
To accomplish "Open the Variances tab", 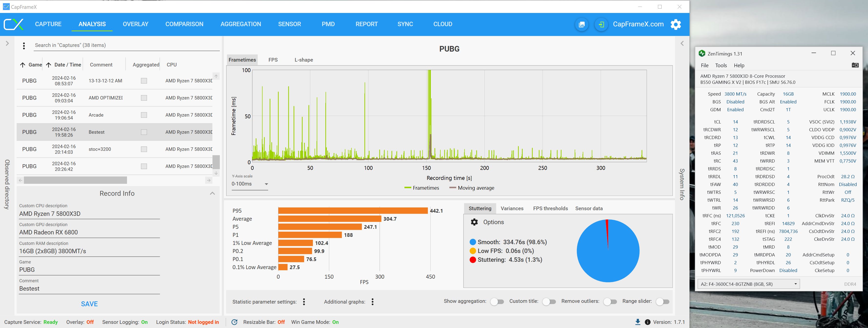I will pyautogui.click(x=512, y=208).
